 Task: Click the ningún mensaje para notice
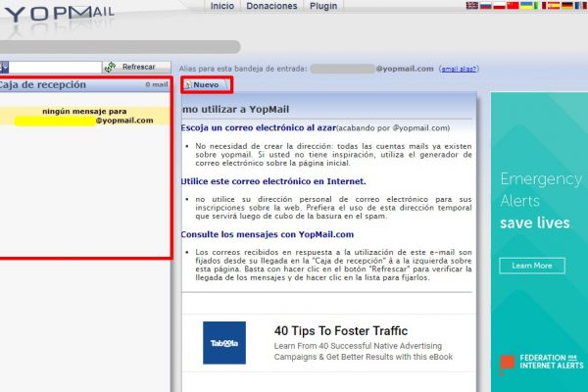point(84,116)
